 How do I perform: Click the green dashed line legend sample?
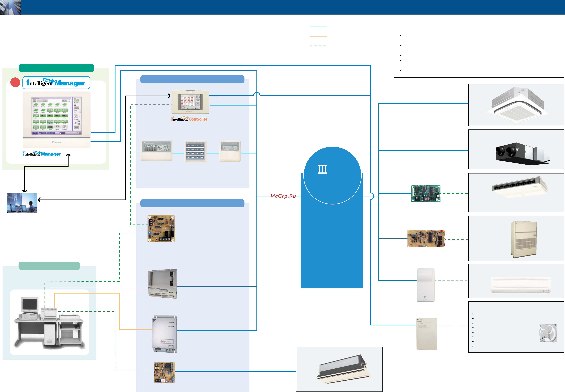coord(318,46)
